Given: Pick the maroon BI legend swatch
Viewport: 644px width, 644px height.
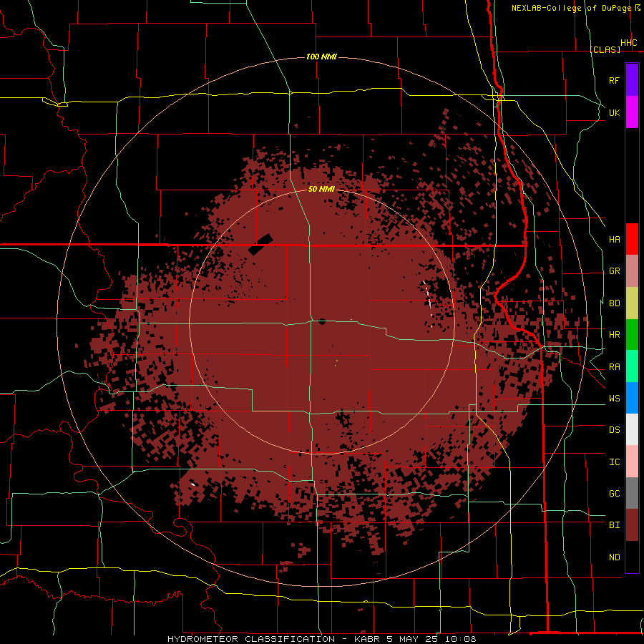Looking at the screenshot, I should (x=632, y=525).
